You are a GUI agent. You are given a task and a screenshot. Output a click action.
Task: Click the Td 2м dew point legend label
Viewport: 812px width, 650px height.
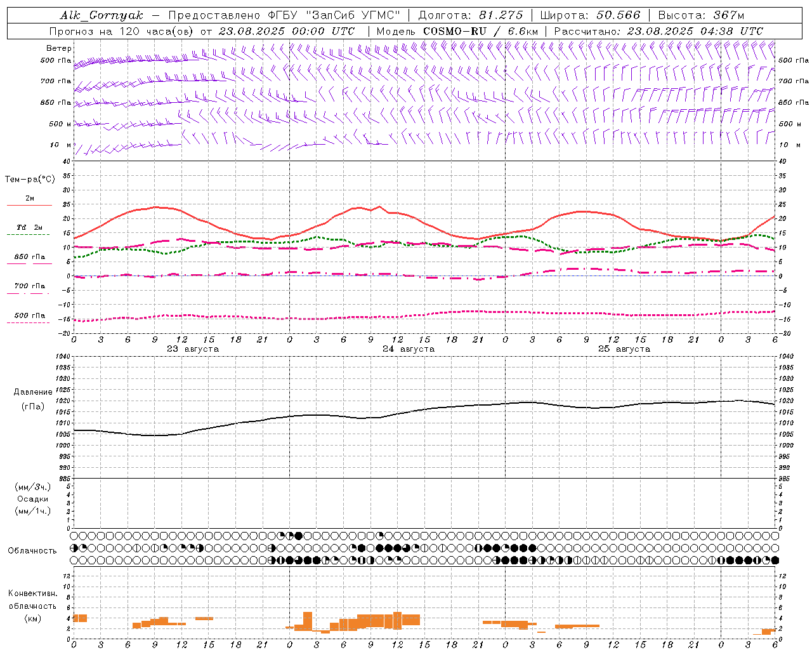tap(30, 227)
